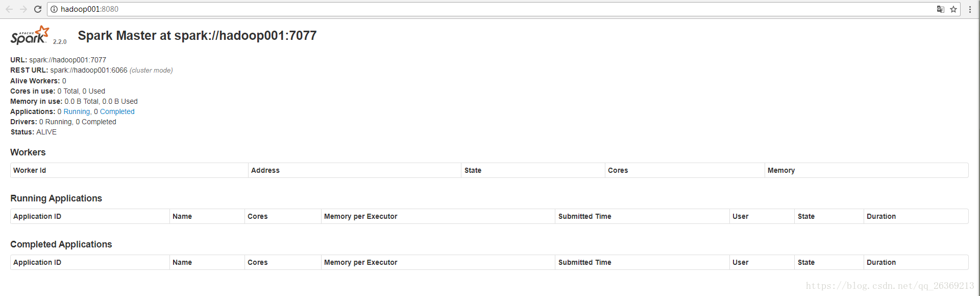Click the browser back arrow
This screenshot has width=980, height=296.
point(9,9)
